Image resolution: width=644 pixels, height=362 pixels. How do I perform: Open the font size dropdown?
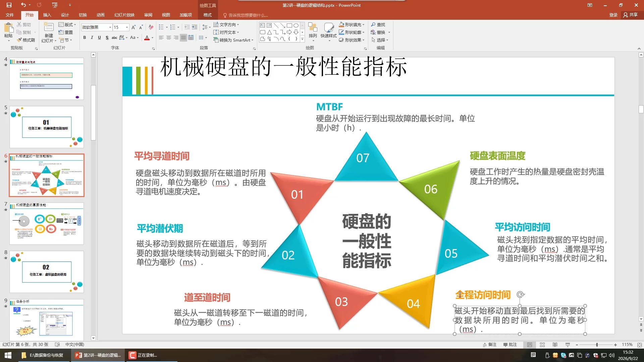[127, 27]
